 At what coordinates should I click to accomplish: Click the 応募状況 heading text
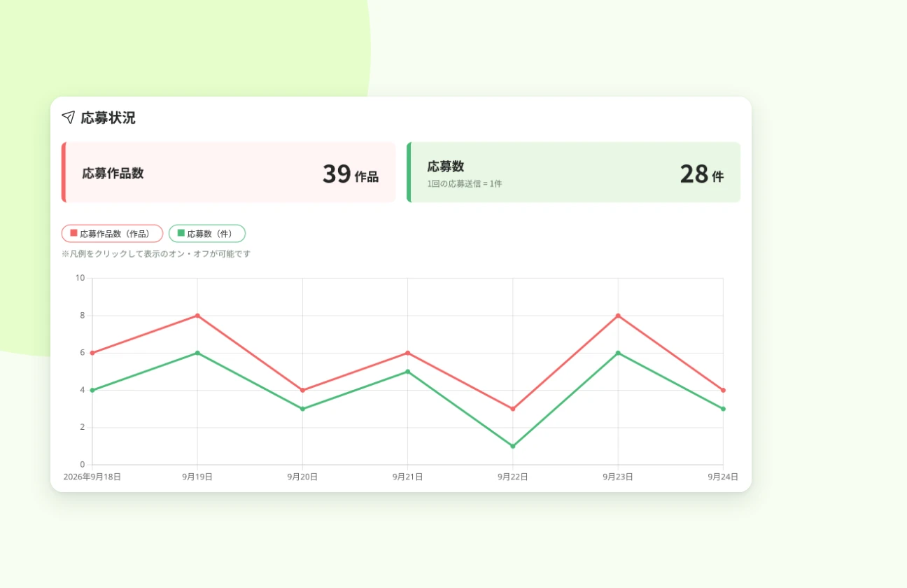[x=108, y=118]
